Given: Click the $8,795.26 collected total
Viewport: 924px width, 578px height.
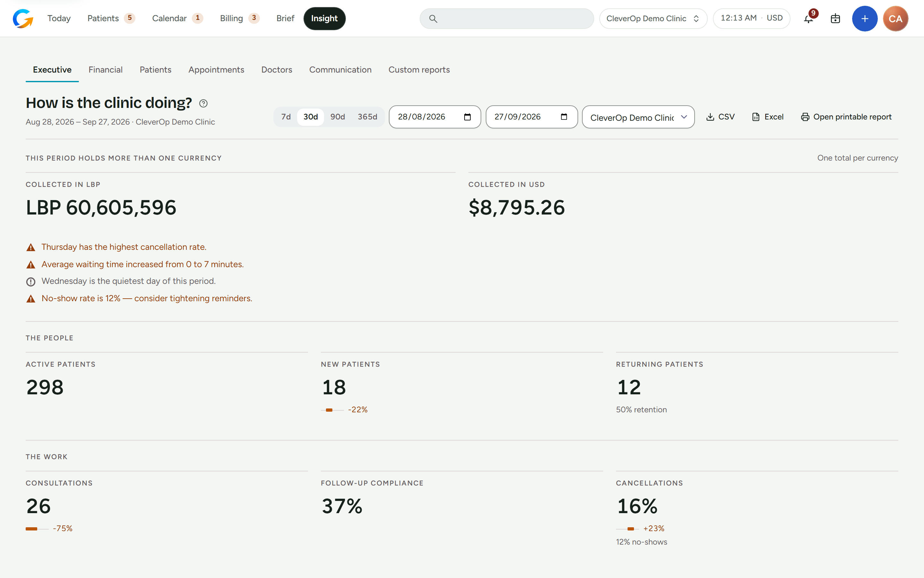Looking at the screenshot, I should 517,207.
